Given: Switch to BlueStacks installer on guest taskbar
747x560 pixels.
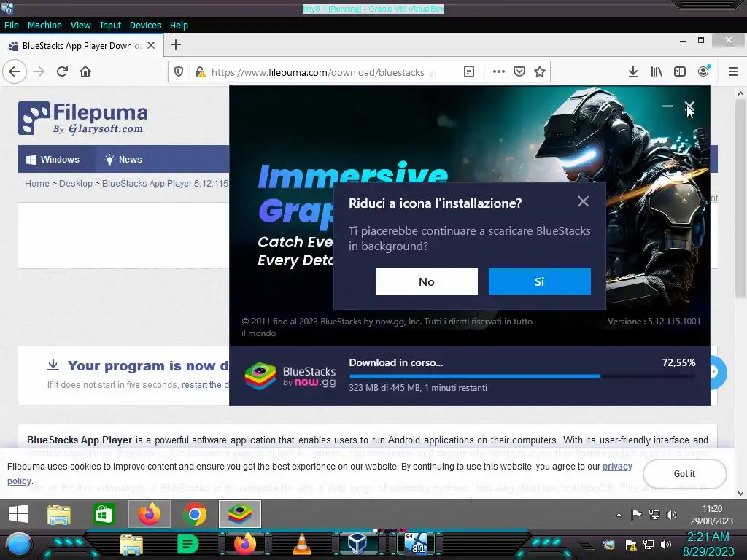Looking at the screenshot, I should click(239, 514).
